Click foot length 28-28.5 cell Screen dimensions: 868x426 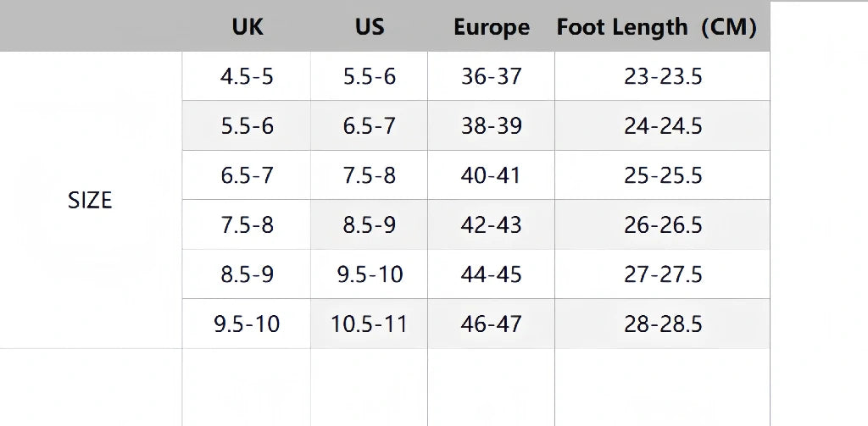(663, 324)
